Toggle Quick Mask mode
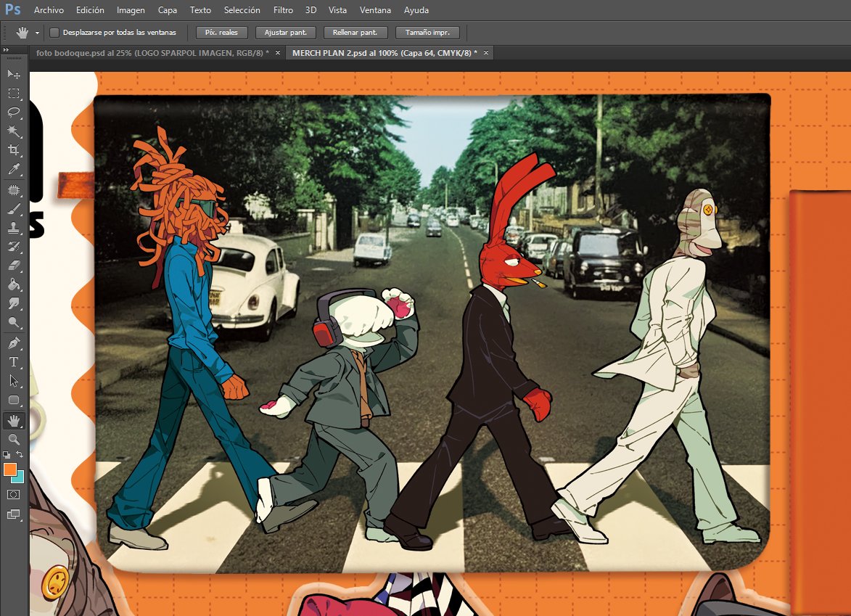This screenshot has height=616, width=851. tap(14, 494)
